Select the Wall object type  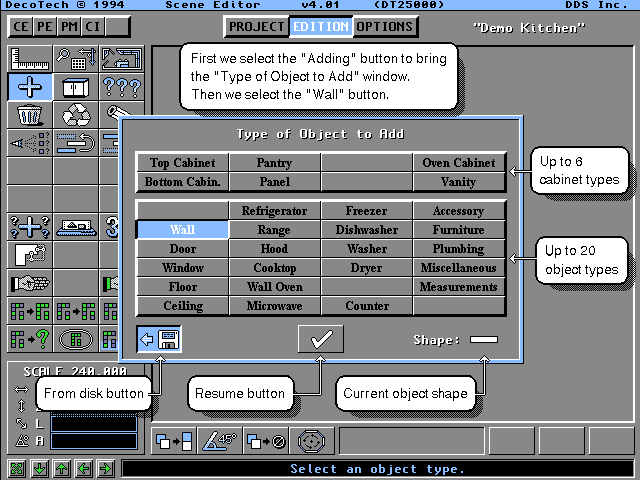pos(182,229)
